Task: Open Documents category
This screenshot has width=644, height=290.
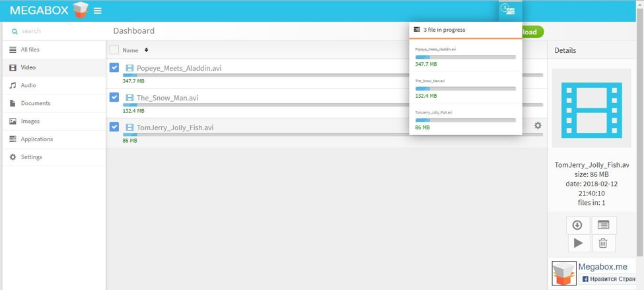Action: [54, 104]
